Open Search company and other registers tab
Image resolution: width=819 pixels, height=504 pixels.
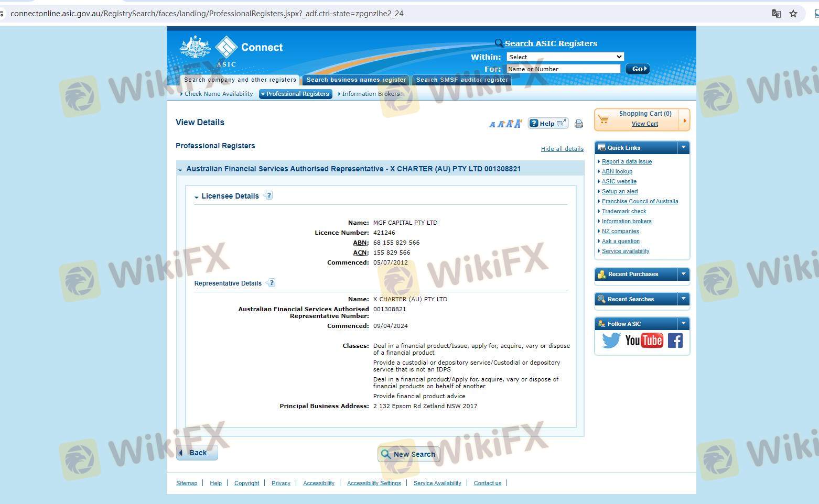click(240, 80)
